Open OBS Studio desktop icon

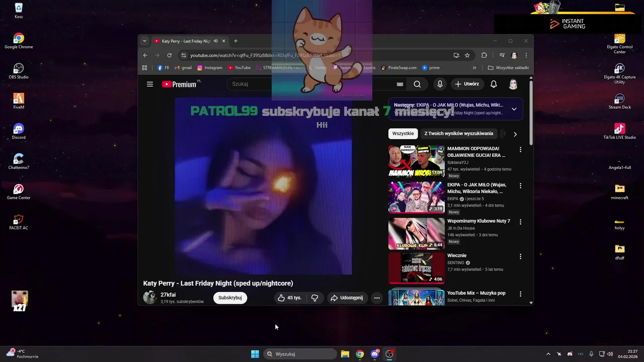(x=19, y=70)
